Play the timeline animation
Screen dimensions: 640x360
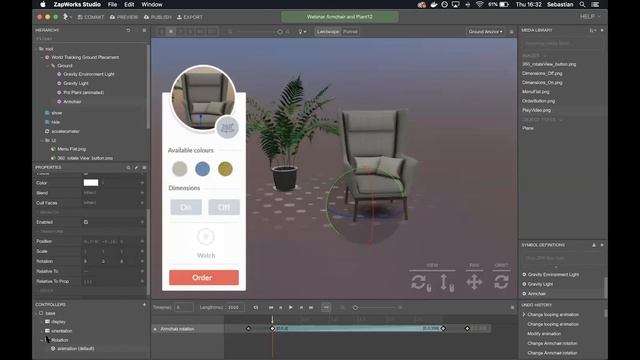[x=290, y=307]
